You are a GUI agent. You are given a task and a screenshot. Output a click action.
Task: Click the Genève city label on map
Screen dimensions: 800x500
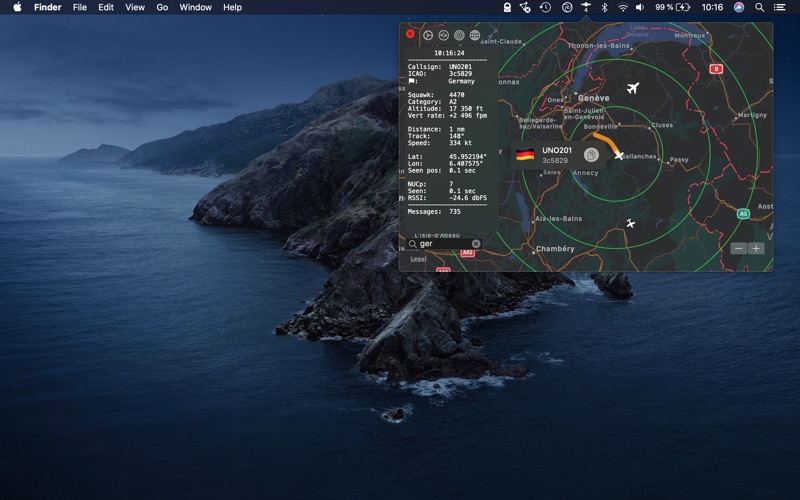pos(593,98)
